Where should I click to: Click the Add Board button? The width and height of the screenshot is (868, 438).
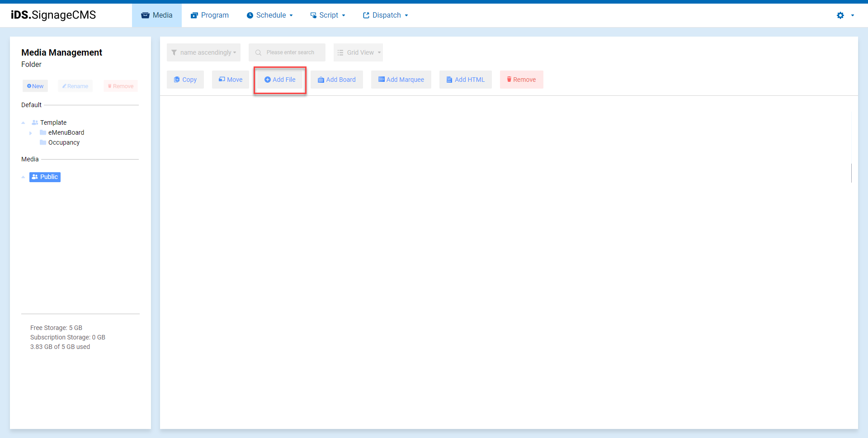(x=337, y=80)
